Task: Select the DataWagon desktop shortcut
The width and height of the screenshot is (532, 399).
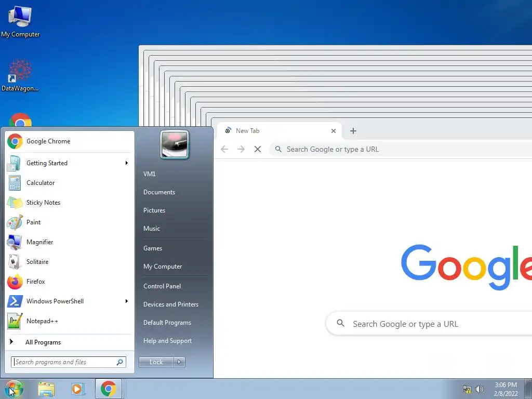Action: [x=20, y=76]
